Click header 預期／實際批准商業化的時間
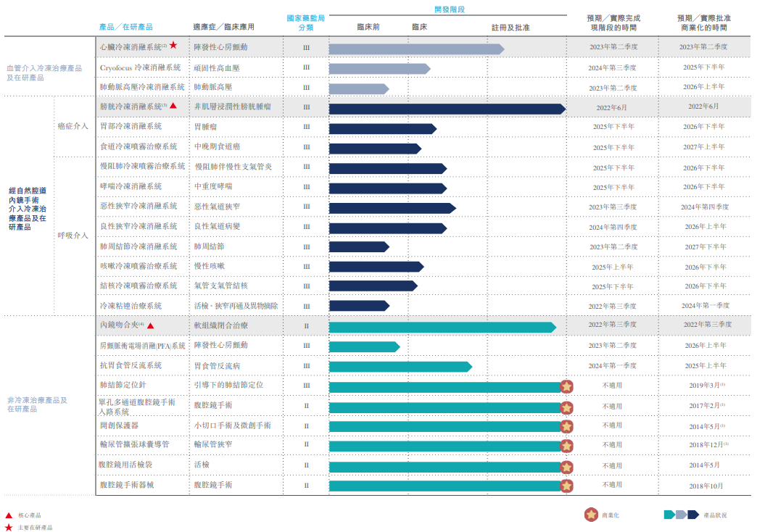765x532 pixels. pos(704,22)
